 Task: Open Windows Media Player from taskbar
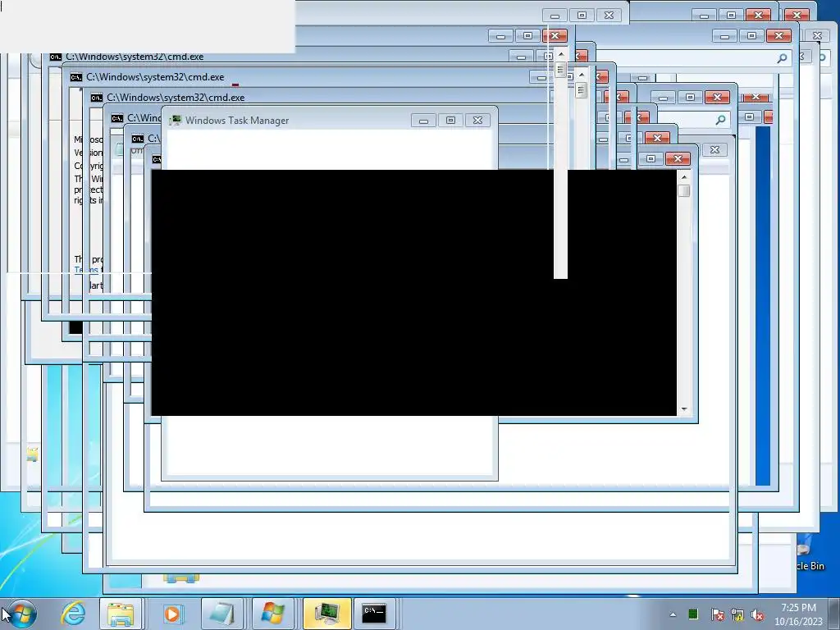[172, 614]
